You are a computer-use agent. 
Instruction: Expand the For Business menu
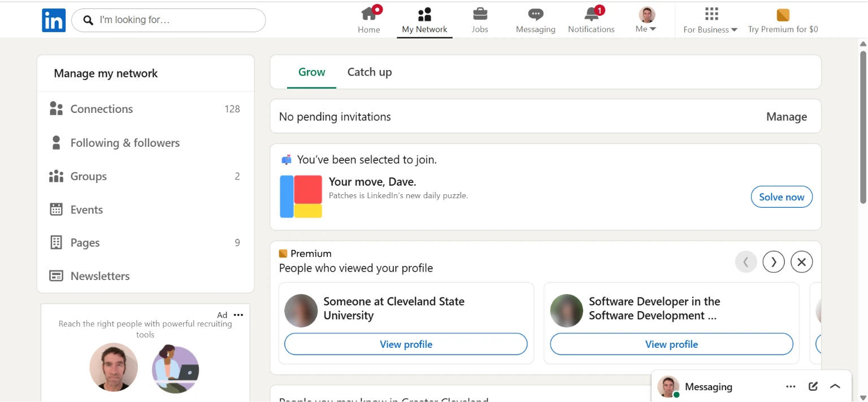[x=710, y=20]
